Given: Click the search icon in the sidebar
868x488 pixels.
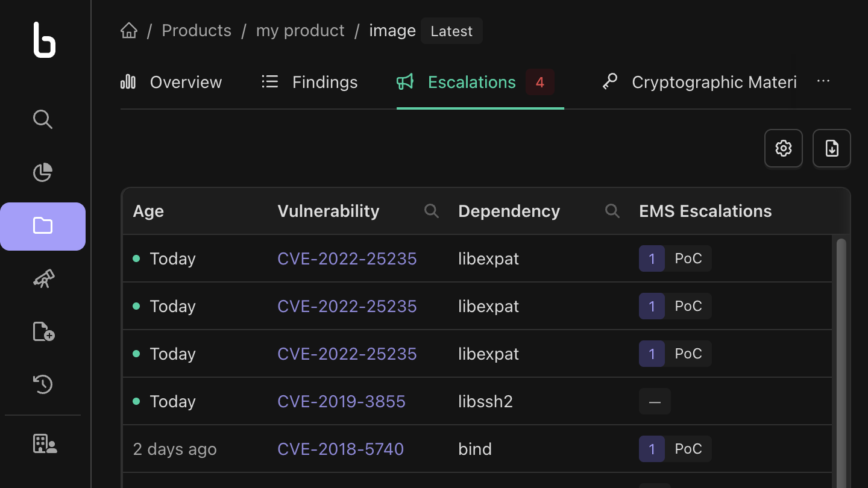Looking at the screenshot, I should click(x=43, y=119).
